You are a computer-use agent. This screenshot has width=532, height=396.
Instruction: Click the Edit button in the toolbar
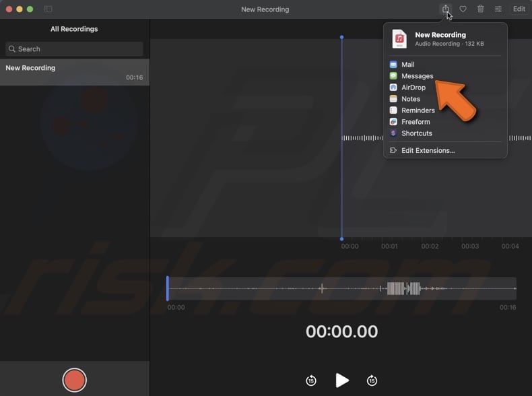tap(519, 9)
